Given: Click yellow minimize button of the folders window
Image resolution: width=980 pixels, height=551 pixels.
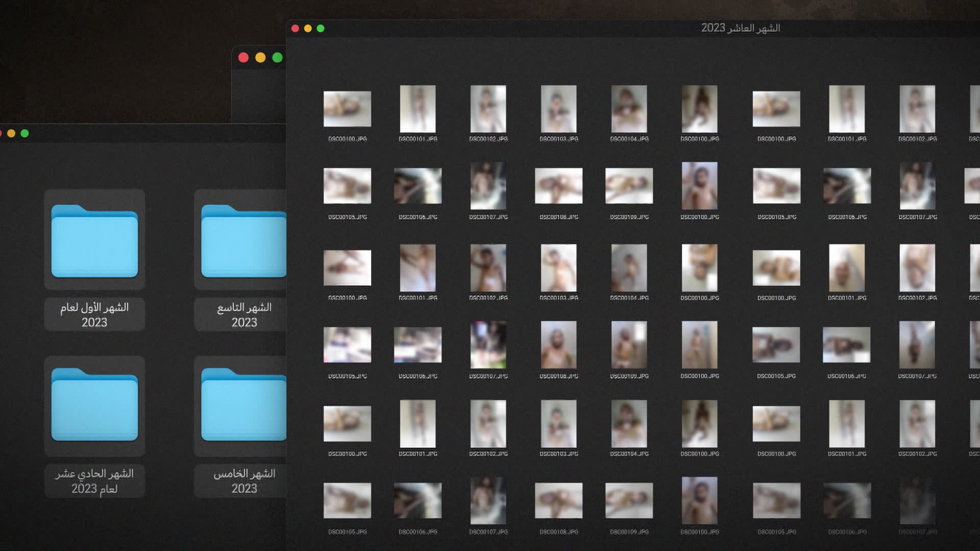Looking at the screenshot, I should [x=11, y=134].
